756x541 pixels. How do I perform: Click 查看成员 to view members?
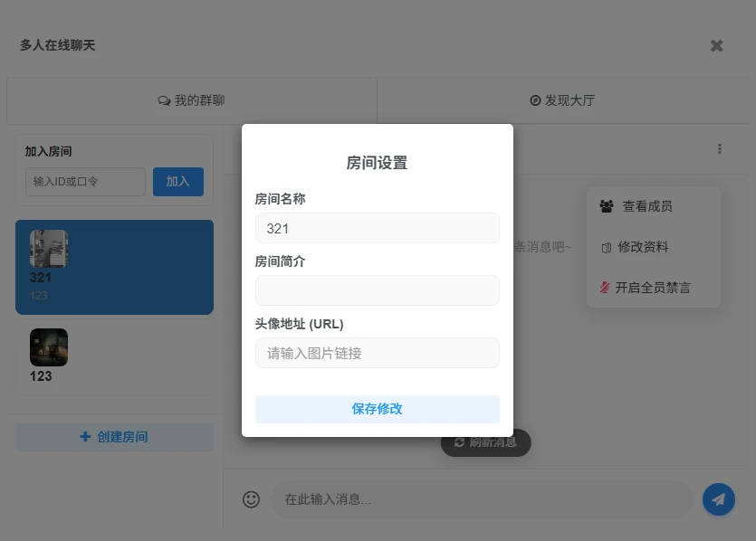click(x=646, y=205)
